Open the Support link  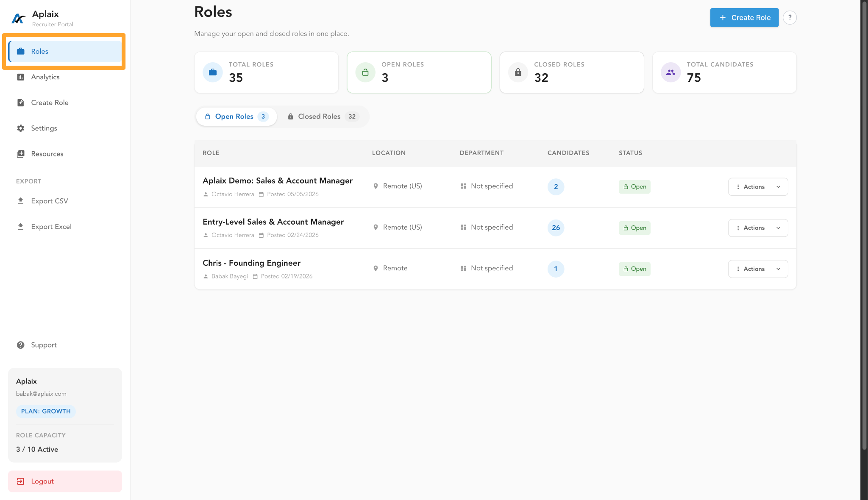click(65, 345)
